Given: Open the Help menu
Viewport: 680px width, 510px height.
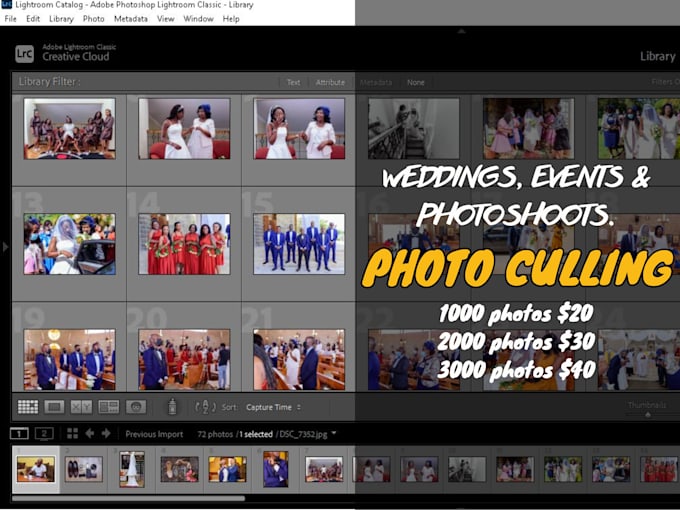Looking at the screenshot, I should pyautogui.click(x=231, y=19).
